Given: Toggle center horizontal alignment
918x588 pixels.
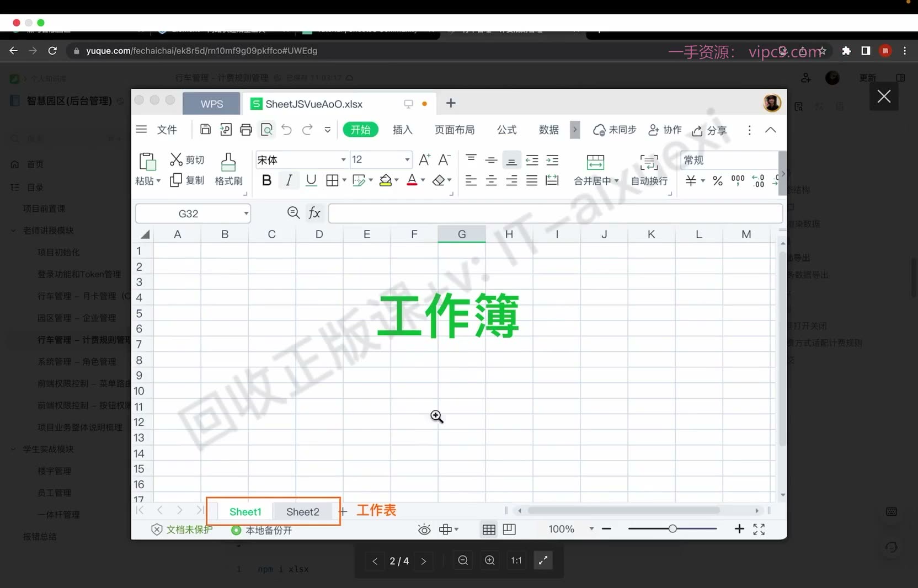Looking at the screenshot, I should pyautogui.click(x=491, y=180).
